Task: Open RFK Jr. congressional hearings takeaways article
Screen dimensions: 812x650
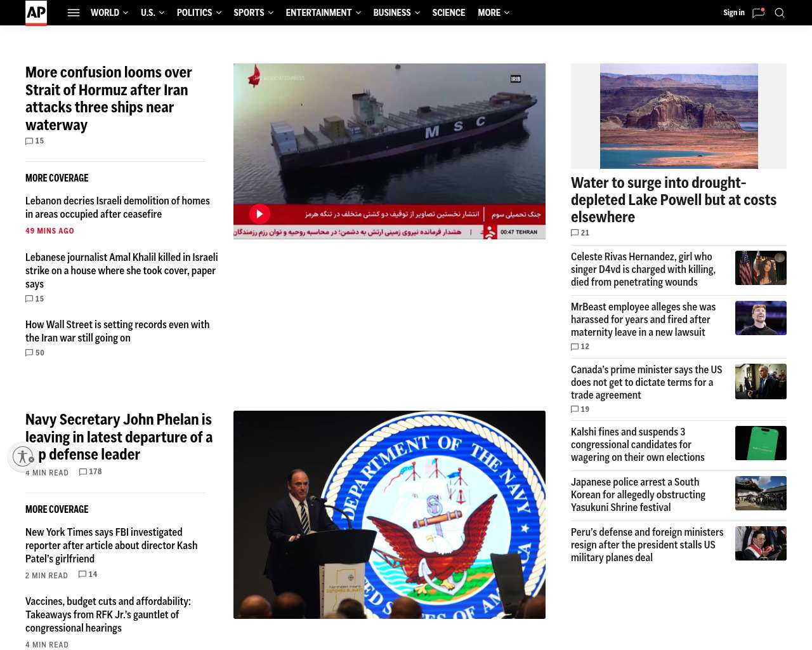Action: click(x=108, y=614)
